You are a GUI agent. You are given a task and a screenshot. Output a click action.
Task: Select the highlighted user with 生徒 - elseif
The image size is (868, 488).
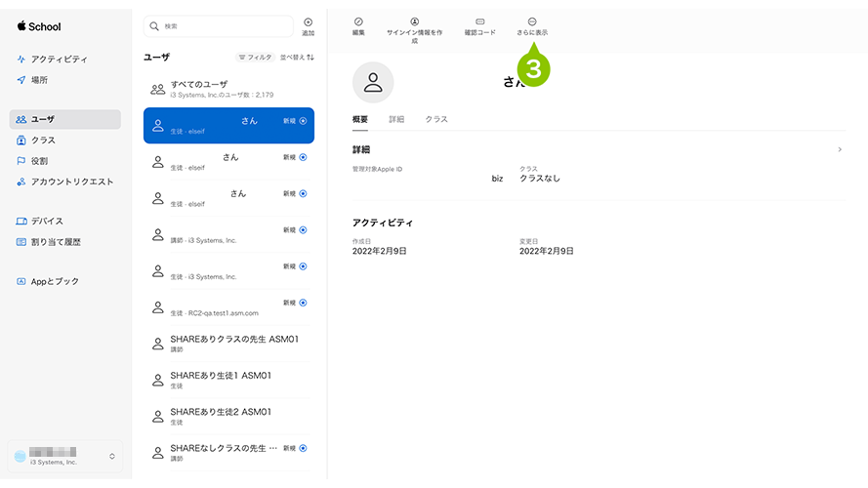pos(228,126)
